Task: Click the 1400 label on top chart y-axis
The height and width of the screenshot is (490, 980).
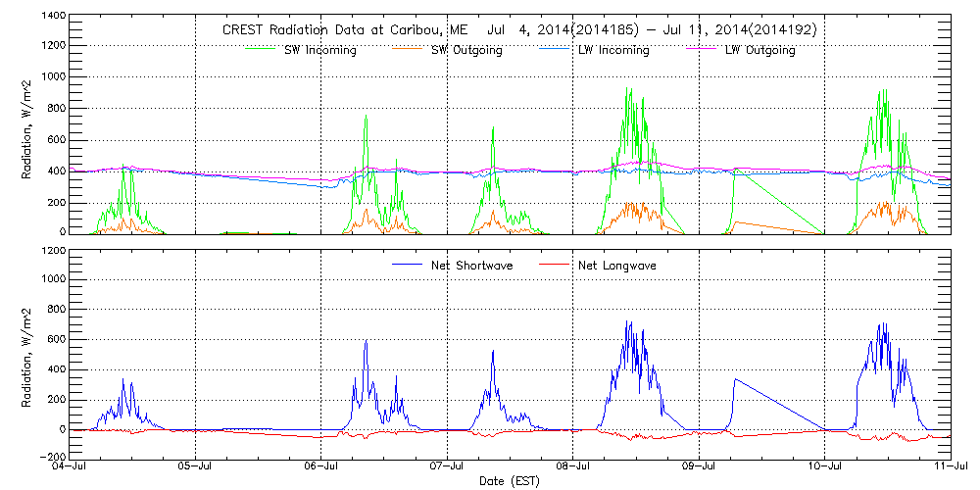Action: point(52,17)
